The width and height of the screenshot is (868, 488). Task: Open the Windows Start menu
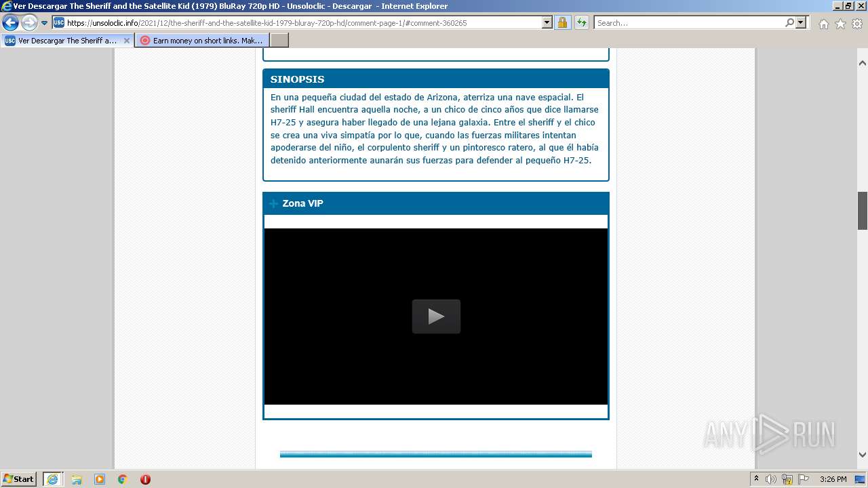[x=19, y=479]
